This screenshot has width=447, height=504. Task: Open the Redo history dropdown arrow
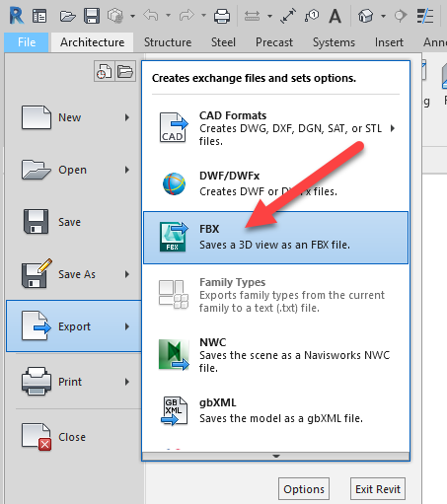click(x=203, y=15)
